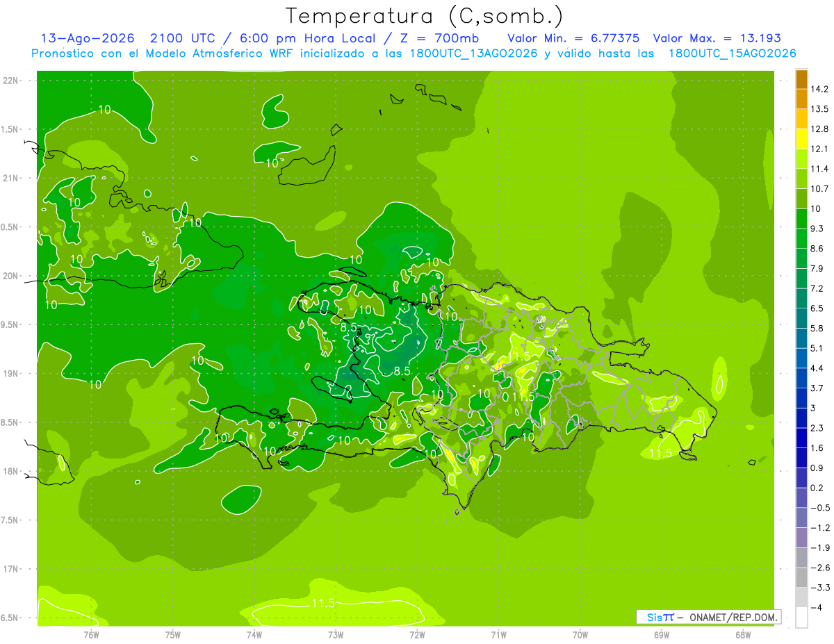Click the 5.1 value on the color scale
Image resolution: width=834 pixels, height=644 pixels.
(x=817, y=348)
